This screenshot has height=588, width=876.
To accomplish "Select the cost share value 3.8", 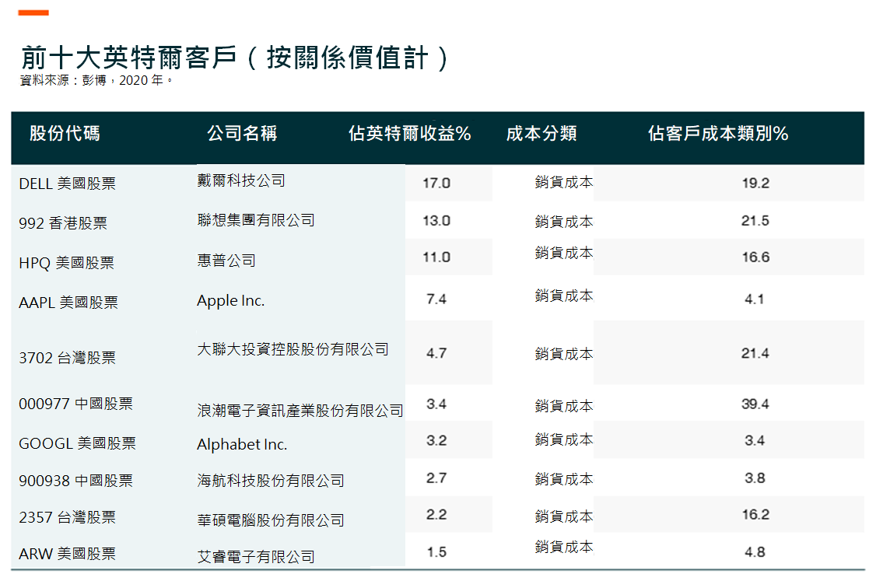I will pos(755,478).
